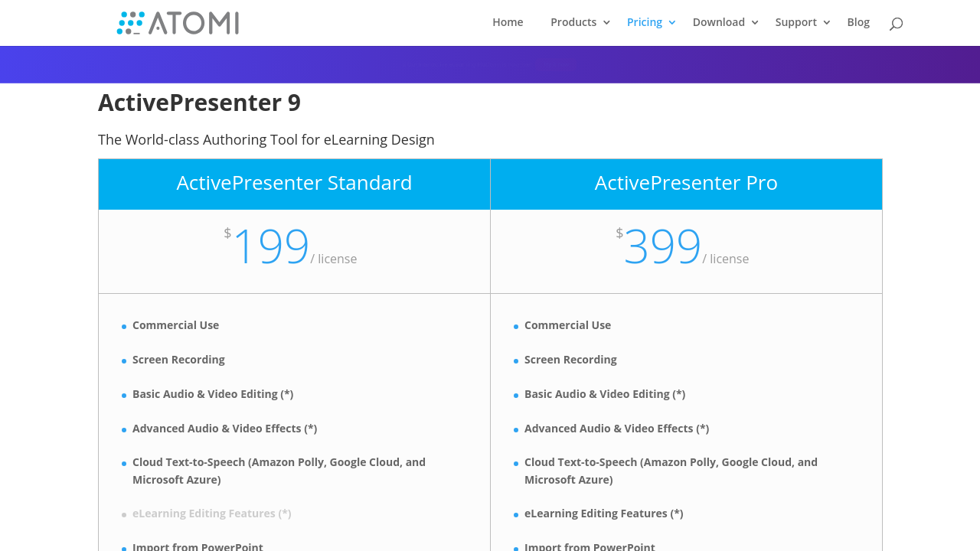Image resolution: width=980 pixels, height=551 pixels.
Task: Click eLearning Editing Features in Pro column
Action: click(x=603, y=514)
